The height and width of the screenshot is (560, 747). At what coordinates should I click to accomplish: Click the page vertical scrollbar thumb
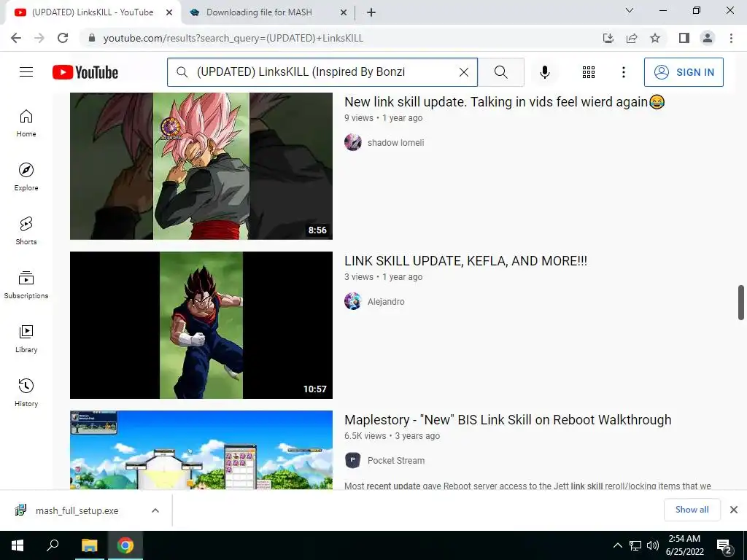coord(741,303)
